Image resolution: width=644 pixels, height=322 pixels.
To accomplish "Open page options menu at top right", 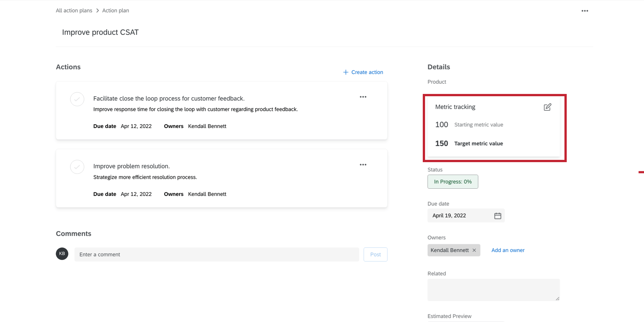I will coord(585,11).
